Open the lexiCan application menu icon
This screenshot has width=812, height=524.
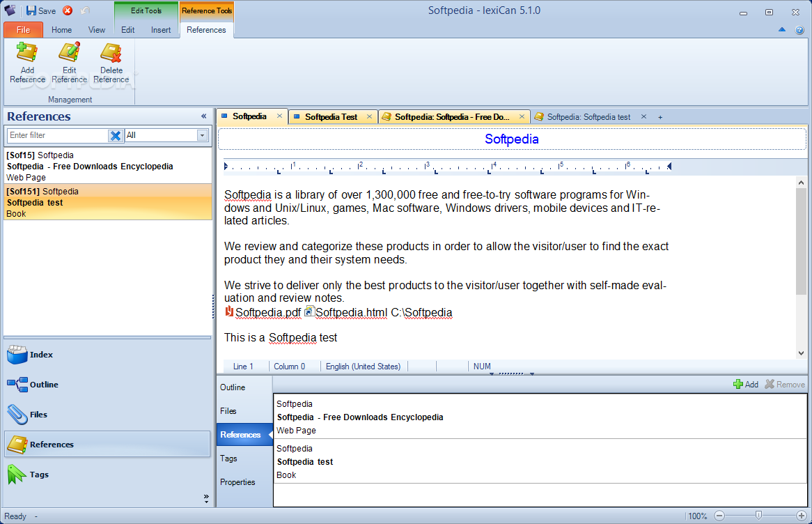[x=9, y=10]
